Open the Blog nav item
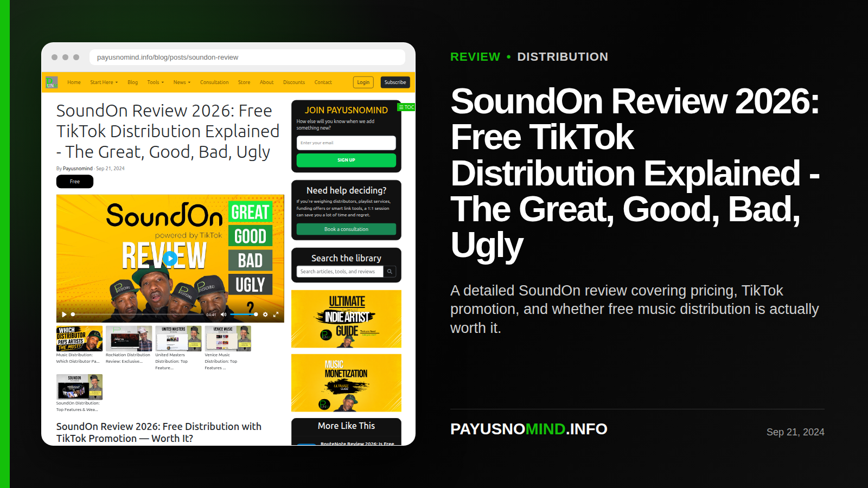This screenshot has width=868, height=488. [132, 82]
